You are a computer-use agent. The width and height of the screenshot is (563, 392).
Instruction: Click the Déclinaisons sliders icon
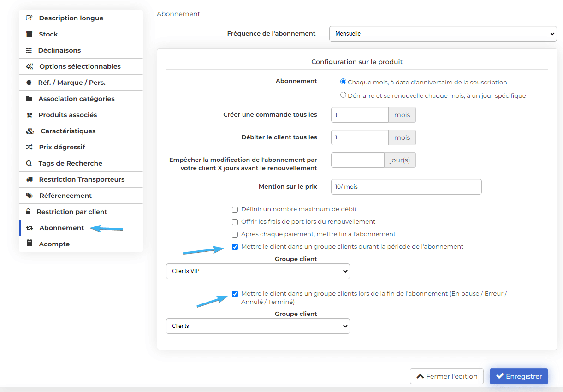click(29, 50)
